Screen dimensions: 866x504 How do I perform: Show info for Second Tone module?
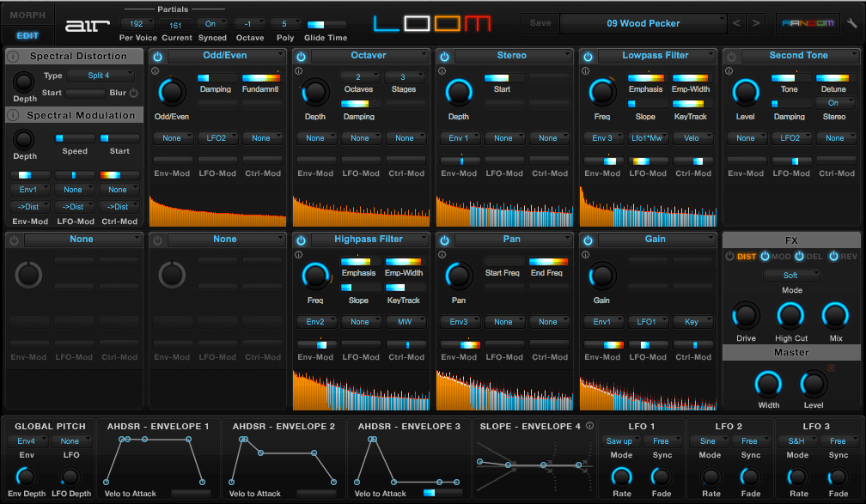coord(729,71)
